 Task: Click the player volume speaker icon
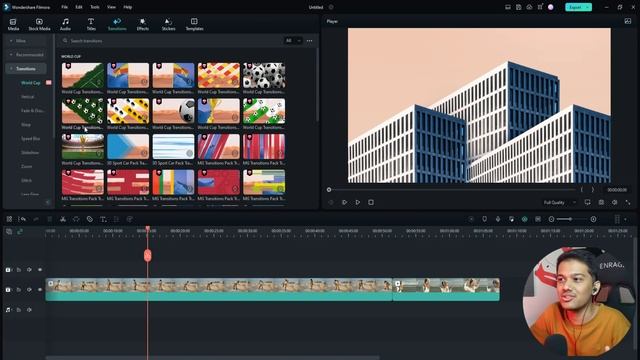tap(614, 202)
